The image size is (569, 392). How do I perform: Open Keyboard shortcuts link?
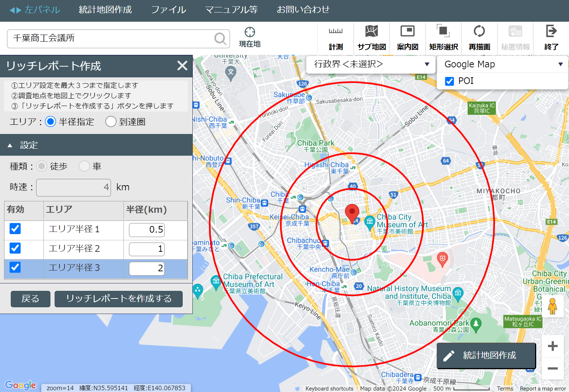tap(329, 389)
